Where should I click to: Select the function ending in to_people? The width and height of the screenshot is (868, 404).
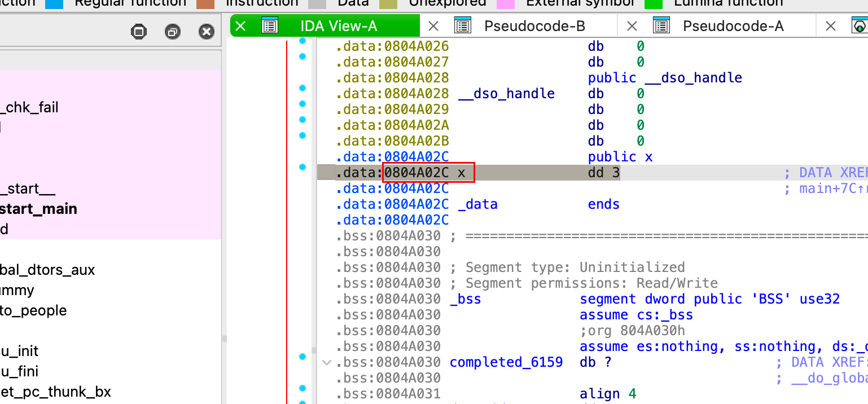click(33, 310)
